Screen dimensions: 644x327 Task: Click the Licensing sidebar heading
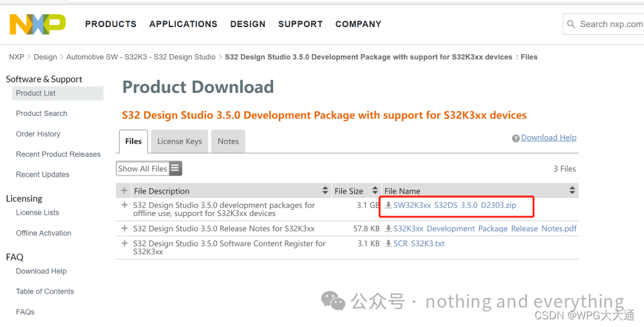pyautogui.click(x=24, y=199)
